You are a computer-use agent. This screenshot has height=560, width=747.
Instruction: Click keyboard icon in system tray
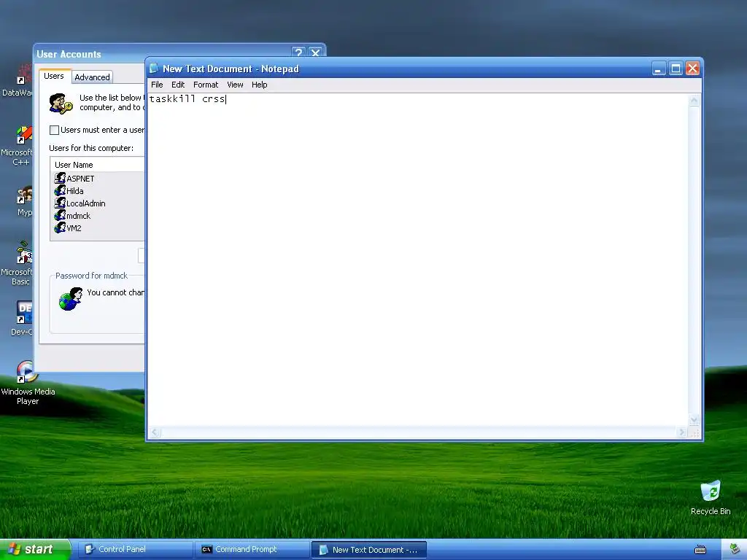pyautogui.click(x=700, y=550)
